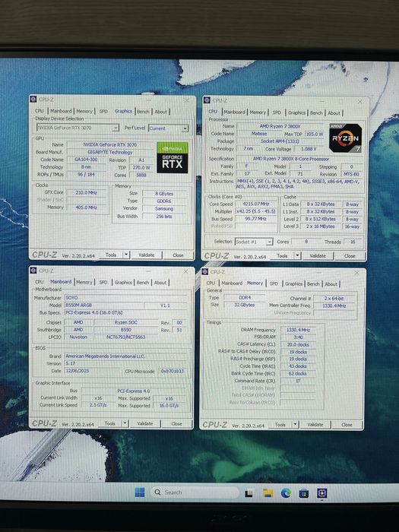Viewport: 399px width, 532px height.
Task: Open SPD tab in the CPU window
Action: pos(277,112)
